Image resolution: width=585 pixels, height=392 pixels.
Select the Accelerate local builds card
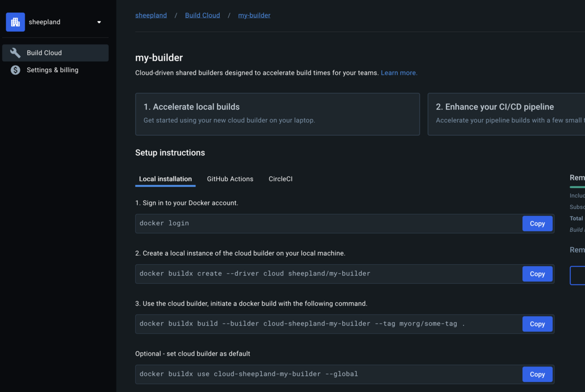(277, 114)
